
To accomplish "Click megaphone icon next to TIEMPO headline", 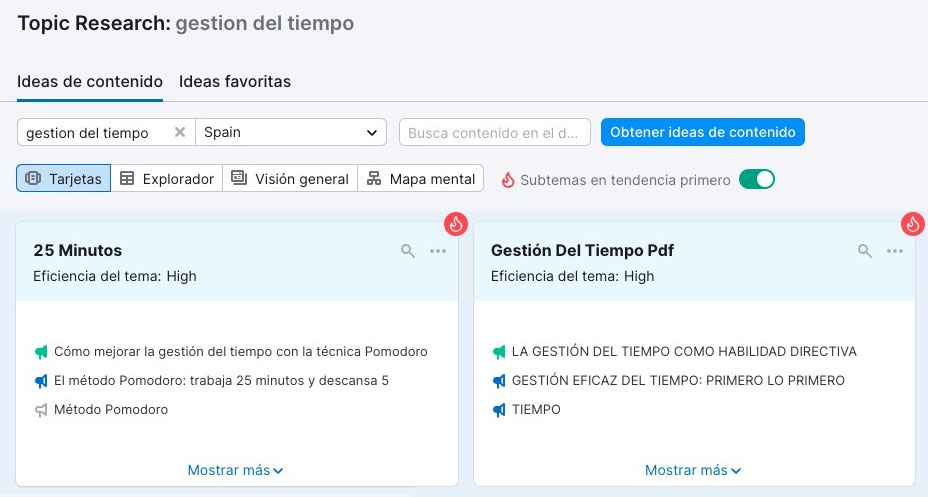I will pos(499,410).
